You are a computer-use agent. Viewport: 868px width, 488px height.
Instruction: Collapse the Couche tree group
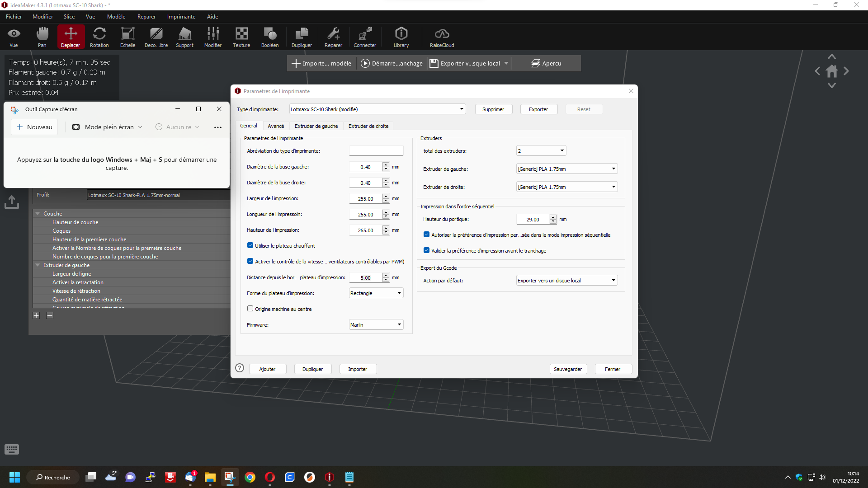(38, 213)
